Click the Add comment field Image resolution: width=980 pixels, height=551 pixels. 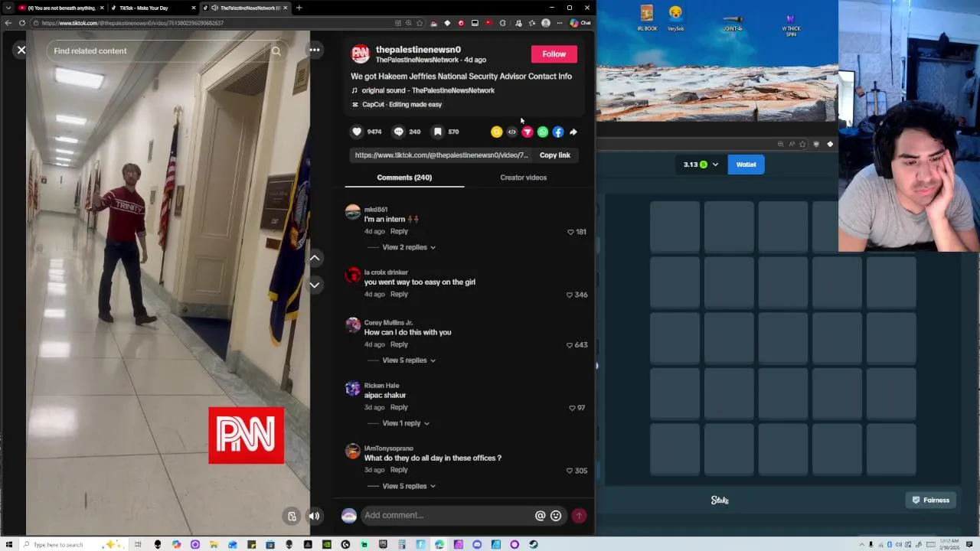(x=447, y=515)
